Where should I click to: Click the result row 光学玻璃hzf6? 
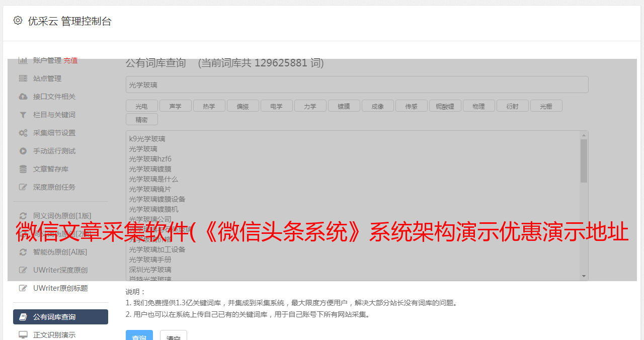click(x=150, y=159)
